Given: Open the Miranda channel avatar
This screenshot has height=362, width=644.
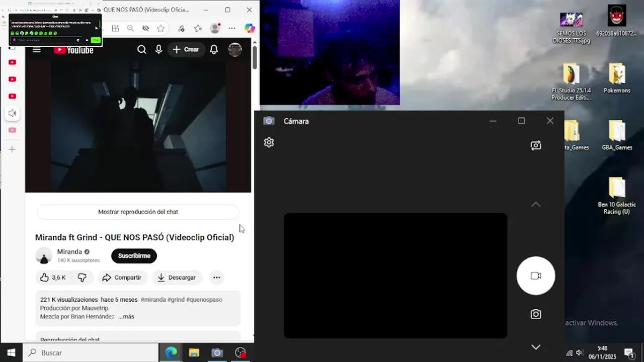Looking at the screenshot, I should click(44, 255).
